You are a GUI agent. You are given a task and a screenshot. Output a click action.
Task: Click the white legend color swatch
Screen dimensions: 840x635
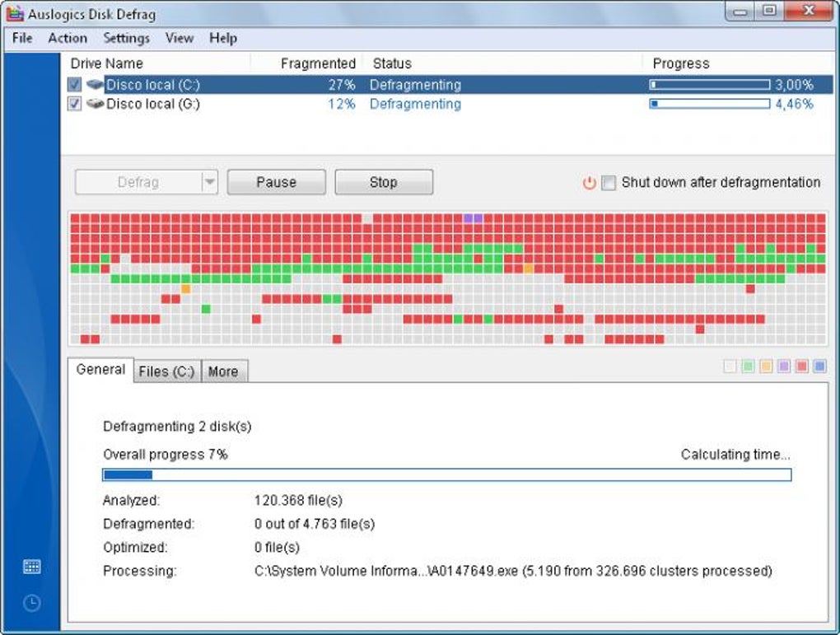tap(730, 367)
